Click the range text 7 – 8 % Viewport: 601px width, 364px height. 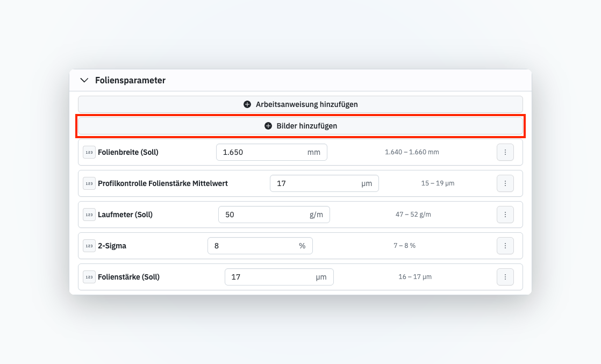point(404,246)
